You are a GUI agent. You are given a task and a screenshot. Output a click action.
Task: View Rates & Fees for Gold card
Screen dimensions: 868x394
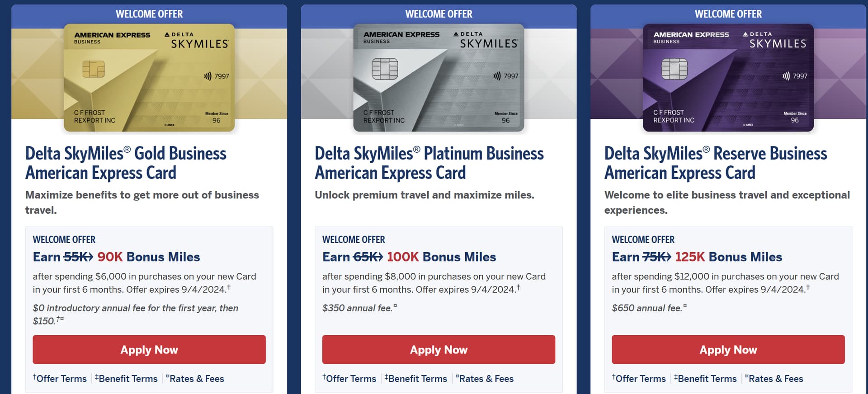196,379
